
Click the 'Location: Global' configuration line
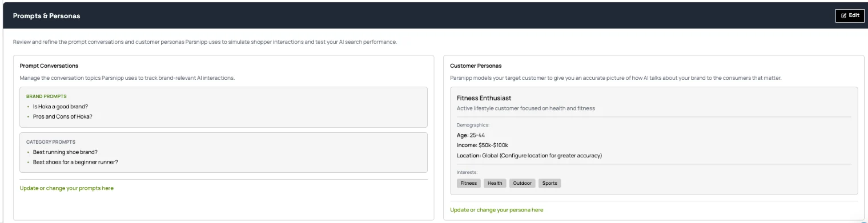tap(529, 155)
